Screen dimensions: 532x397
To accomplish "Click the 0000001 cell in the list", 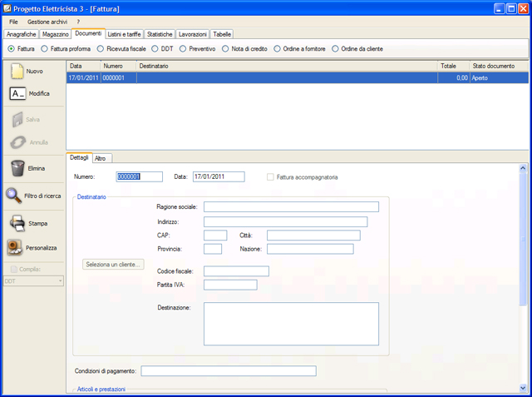I will (118, 77).
